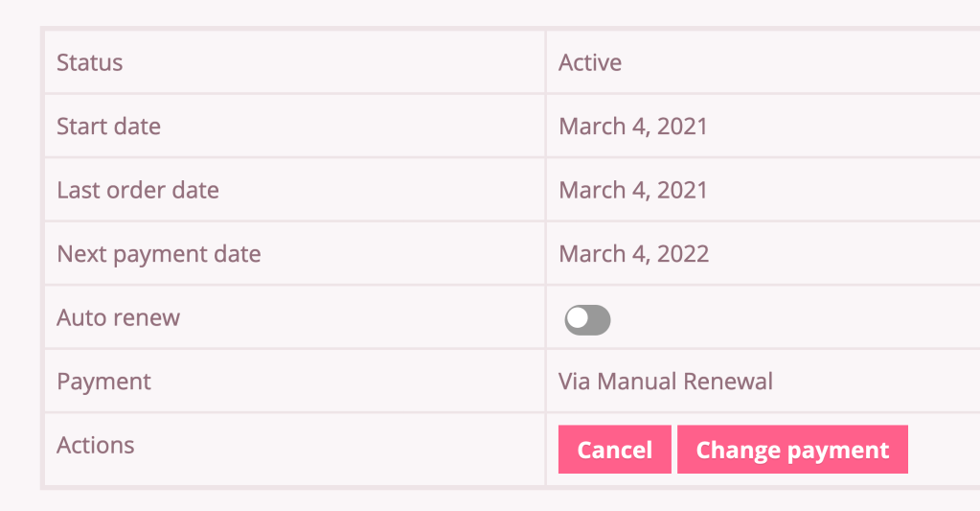This screenshot has width=980, height=511.
Task: Click the Actions label
Action: tap(96, 445)
